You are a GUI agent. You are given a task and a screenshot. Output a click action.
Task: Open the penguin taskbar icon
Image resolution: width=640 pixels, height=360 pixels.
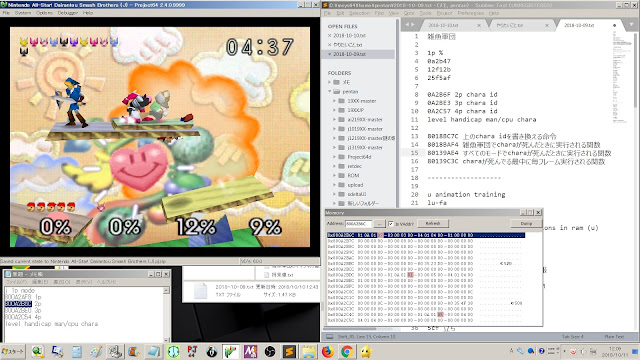tap(211, 351)
